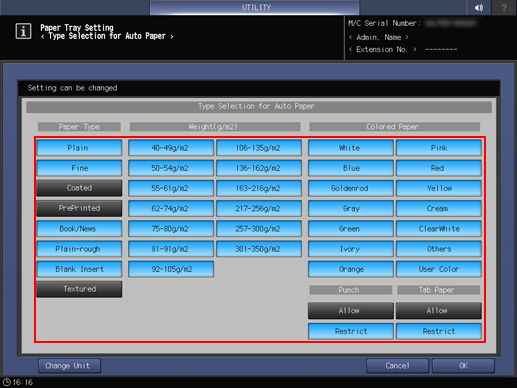Viewport: 517px width, 388px height.
Task: Toggle the 75-80g/m2 weight option
Action: [x=171, y=229]
